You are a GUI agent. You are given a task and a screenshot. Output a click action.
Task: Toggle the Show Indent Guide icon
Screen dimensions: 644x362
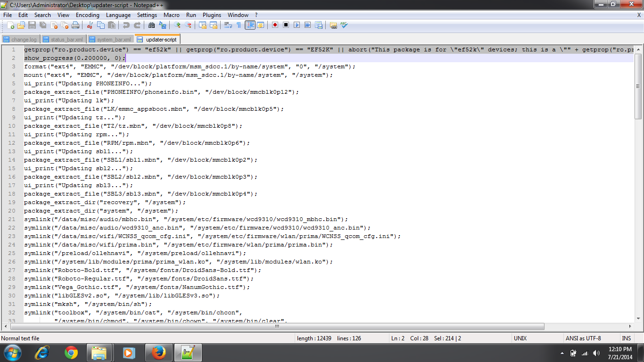click(x=250, y=25)
